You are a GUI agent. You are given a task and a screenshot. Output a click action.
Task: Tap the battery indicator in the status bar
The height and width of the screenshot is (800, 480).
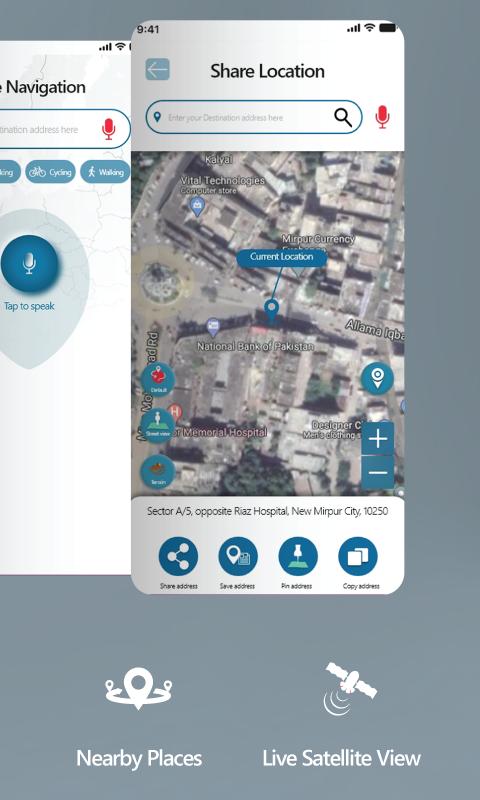(x=387, y=28)
